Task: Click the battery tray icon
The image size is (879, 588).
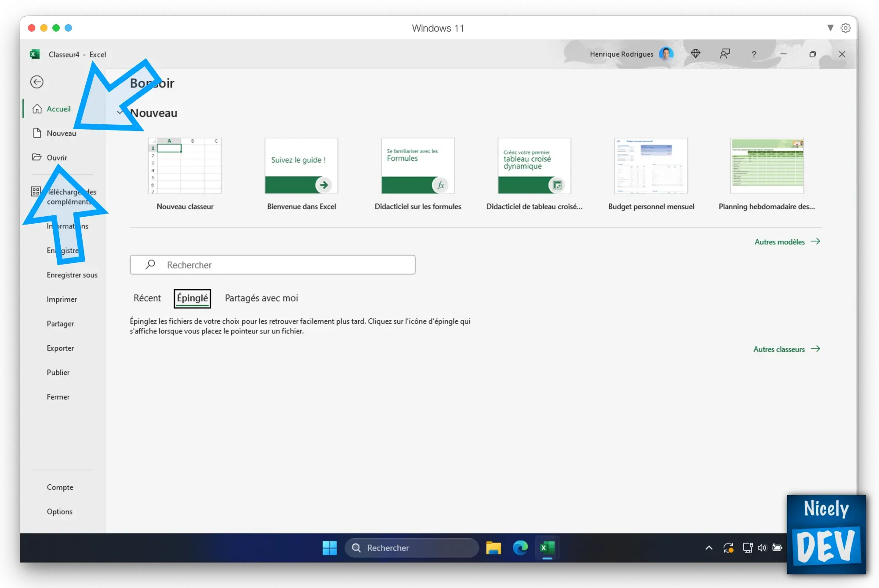Action: 777,548
